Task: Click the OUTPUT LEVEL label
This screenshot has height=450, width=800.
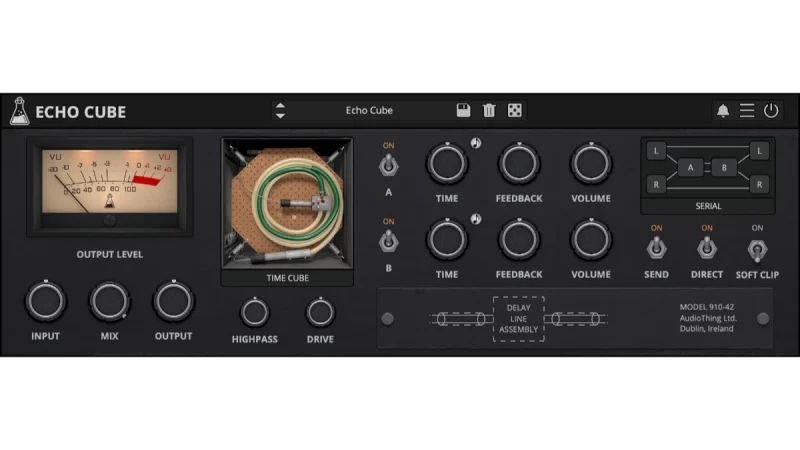Action: (x=110, y=254)
